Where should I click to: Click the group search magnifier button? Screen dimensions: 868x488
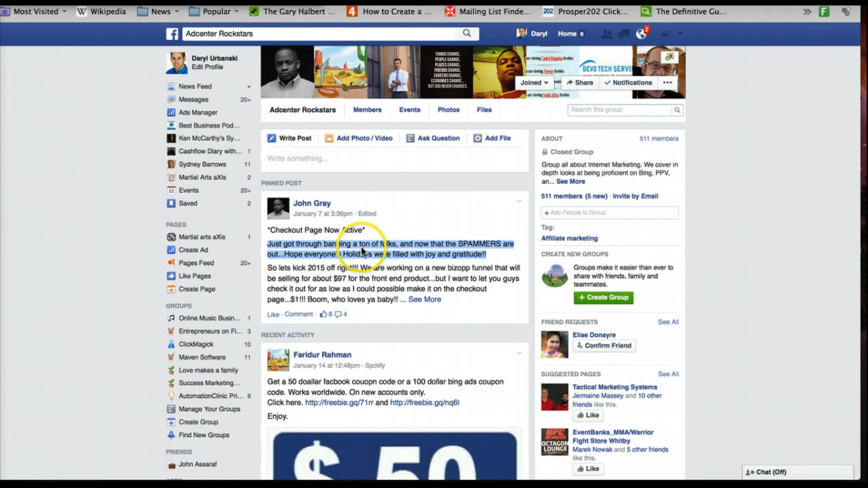tap(677, 110)
